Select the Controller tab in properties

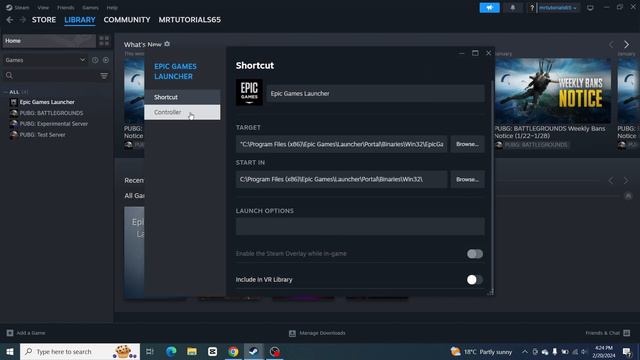[x=182, y=112]
